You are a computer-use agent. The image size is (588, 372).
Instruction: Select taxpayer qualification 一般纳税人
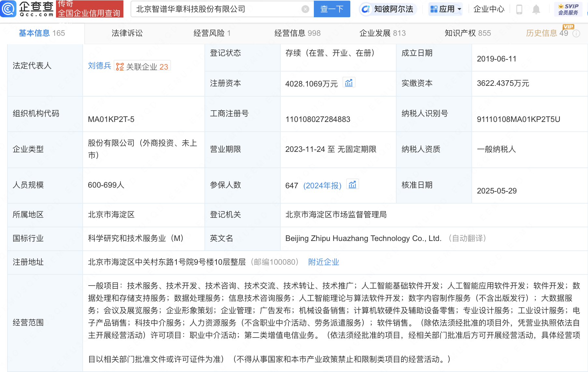click(x=496, y=149)
